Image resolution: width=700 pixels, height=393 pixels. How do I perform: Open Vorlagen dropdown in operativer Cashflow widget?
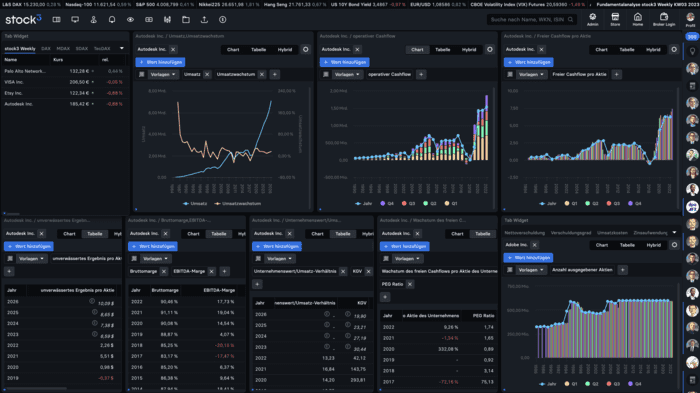click(x=347, y=75)
